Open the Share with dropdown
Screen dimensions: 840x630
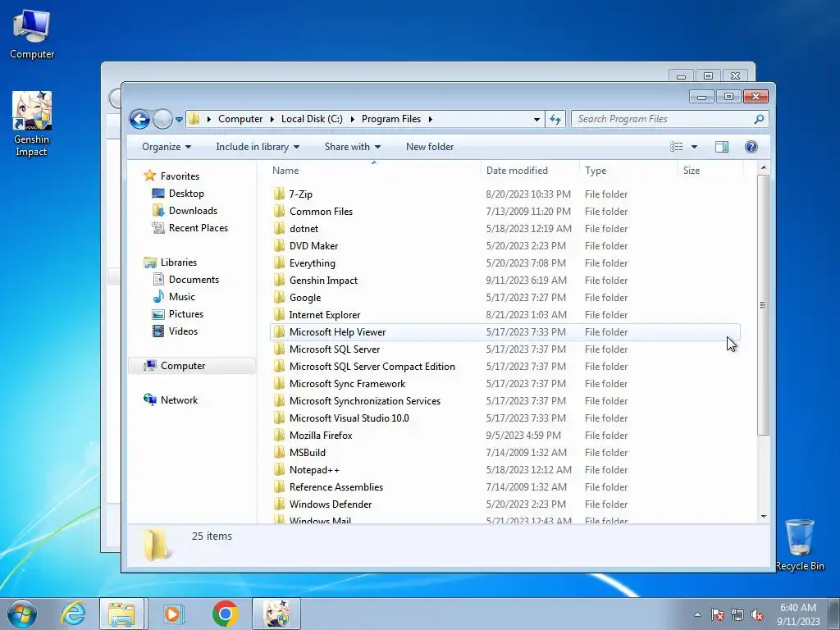click(353, 147)
